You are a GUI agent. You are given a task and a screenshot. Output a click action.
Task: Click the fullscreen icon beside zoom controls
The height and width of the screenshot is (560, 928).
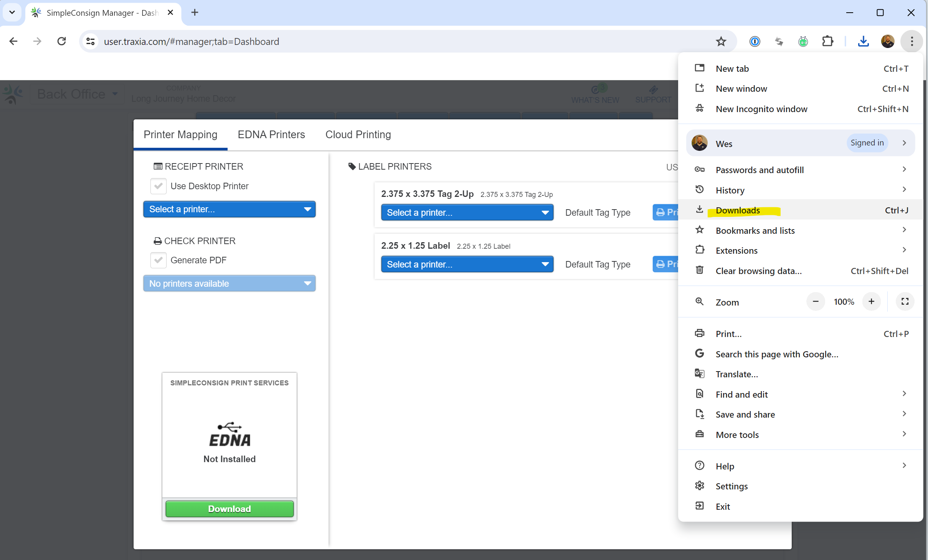905,302
